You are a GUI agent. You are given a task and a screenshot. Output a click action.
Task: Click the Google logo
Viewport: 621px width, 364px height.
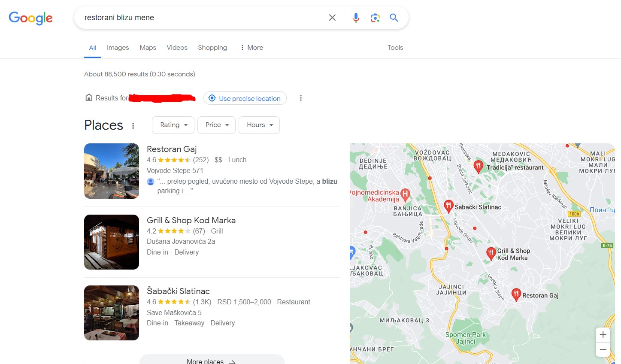click(x=30, y=18)
